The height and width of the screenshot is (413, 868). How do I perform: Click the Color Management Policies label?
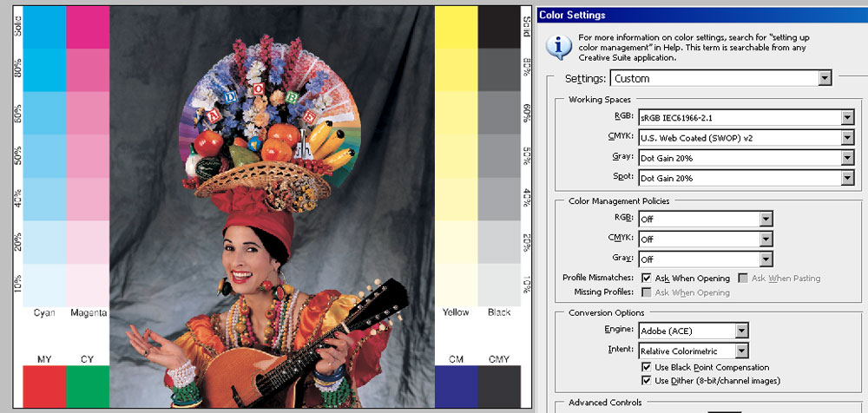(x=619, y=201)
